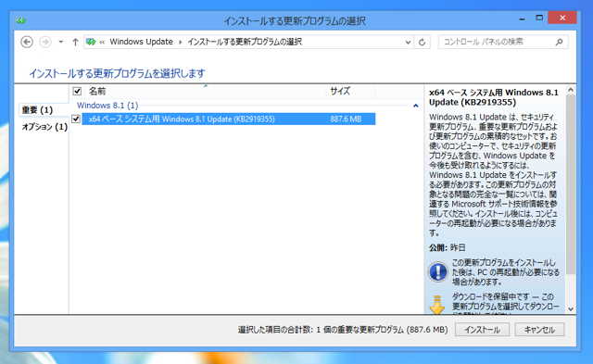
Task: Click the 公開: 昨日 publish date text
Action: tap(447, 247)
